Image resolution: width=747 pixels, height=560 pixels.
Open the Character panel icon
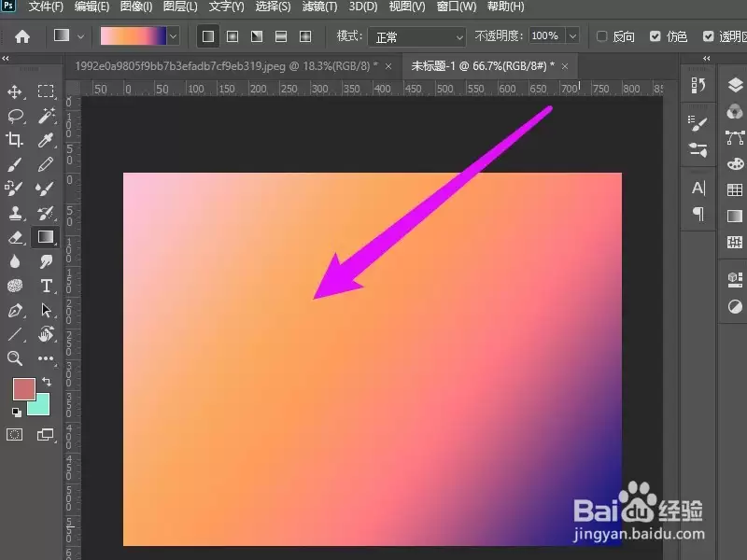tap(698, 189)
